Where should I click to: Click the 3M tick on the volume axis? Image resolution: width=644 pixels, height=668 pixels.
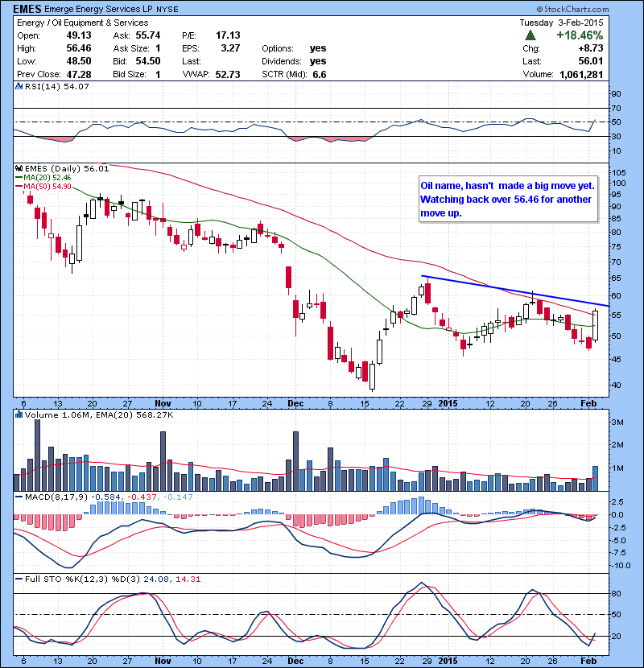point(617,423)
